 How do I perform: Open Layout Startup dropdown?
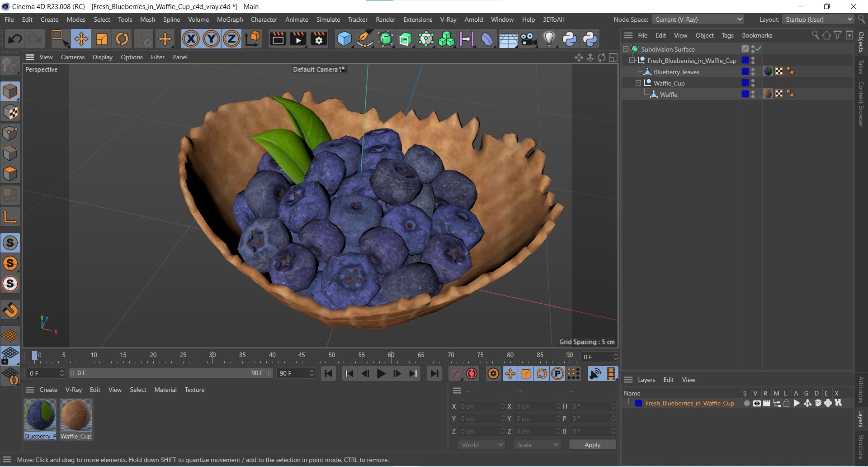coord(818,19)
